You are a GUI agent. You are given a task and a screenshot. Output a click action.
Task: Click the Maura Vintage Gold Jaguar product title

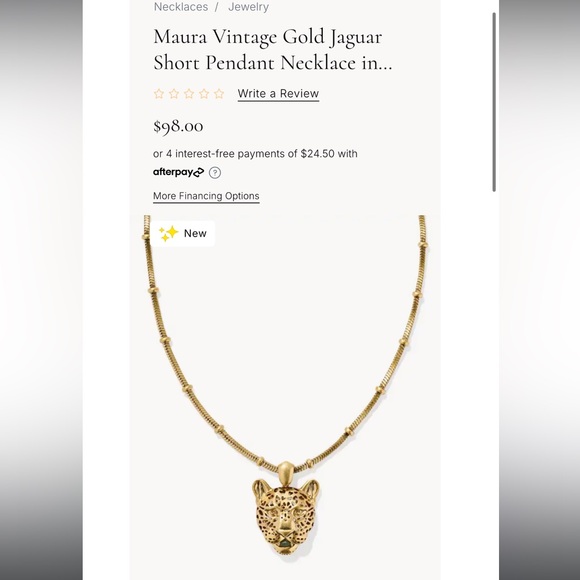point(273,50)
